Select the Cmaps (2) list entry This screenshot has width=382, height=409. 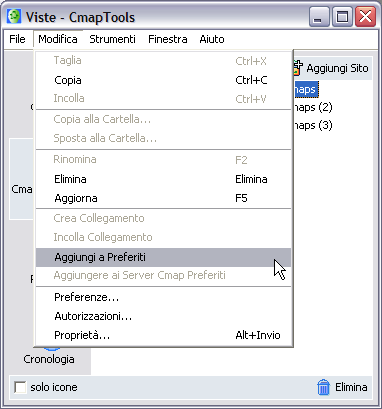pyautogui.click(x=313, y=107)
